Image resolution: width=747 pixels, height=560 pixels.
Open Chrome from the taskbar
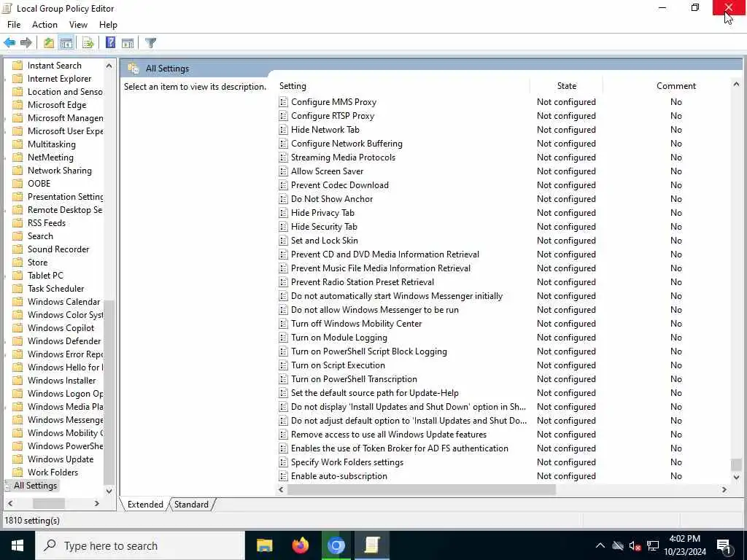336,545
